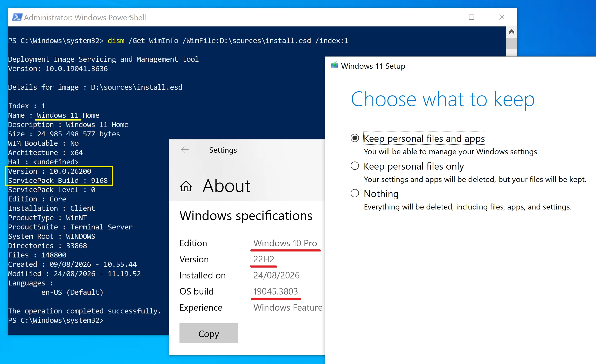Image resolution: width=596 pixels, height=364 pixels.
Task: Choose the Nothing radio option
Action: (x=355, y=193)
